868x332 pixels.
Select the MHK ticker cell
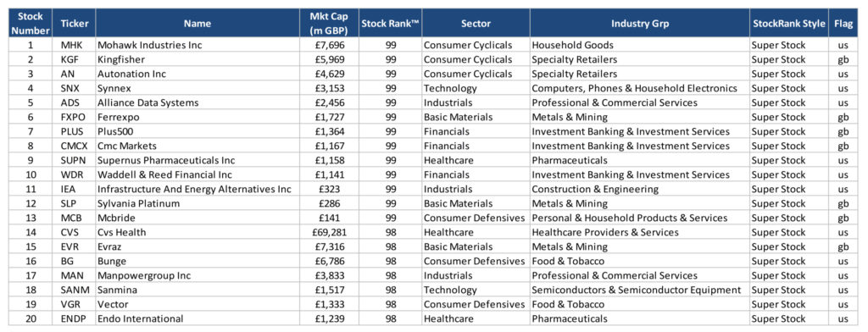click(x=74, y=46)
